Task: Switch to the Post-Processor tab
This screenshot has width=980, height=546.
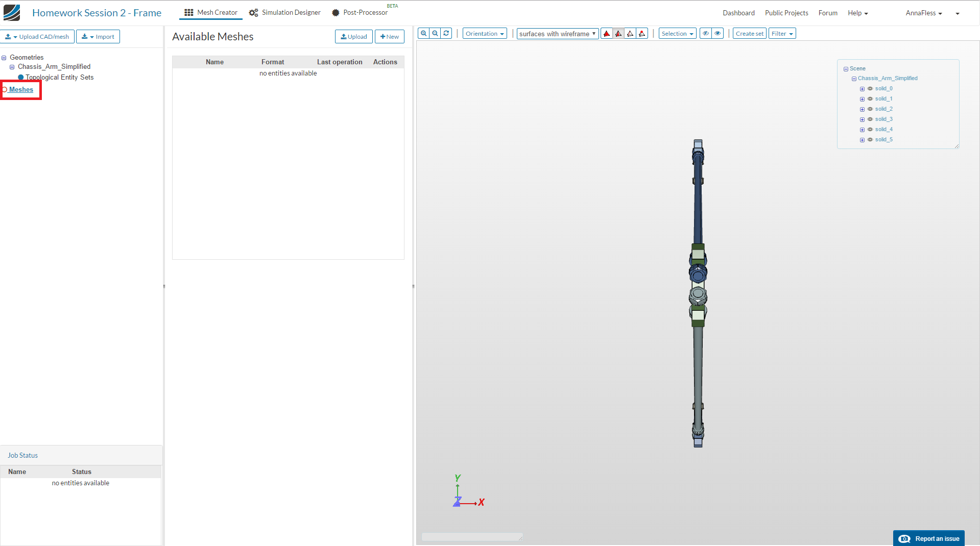Action: pos(360,13)
